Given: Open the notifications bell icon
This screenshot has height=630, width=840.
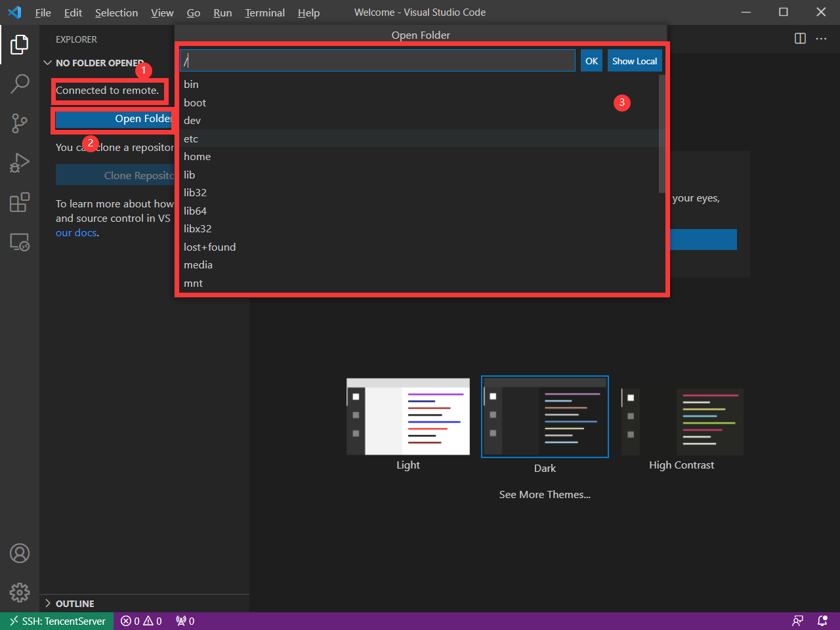Looking at the screenshot, I should pyautogui.click(x=822, y=621).
